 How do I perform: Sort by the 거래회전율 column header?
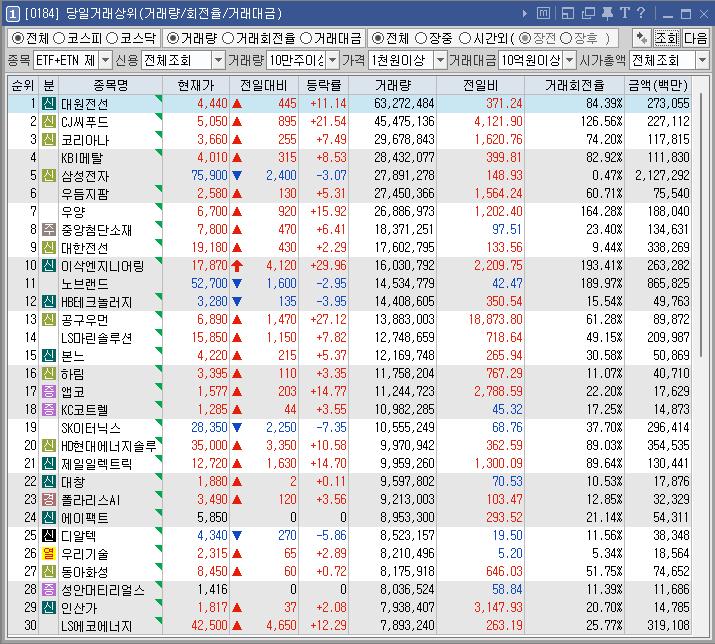coord(574,85)
